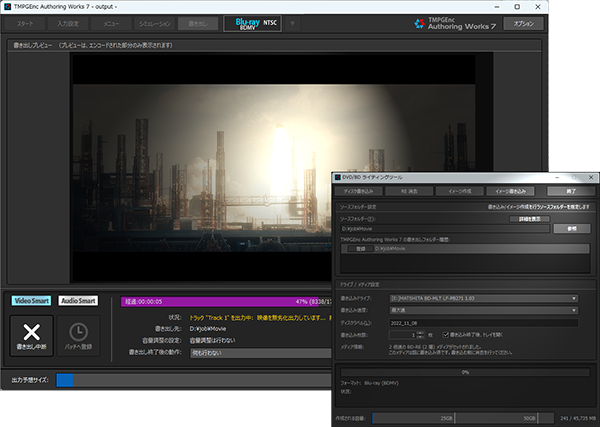Viewport: 600px width, 427px height.
Task: Click the 参照 browse button
Action: pos(572,228)
